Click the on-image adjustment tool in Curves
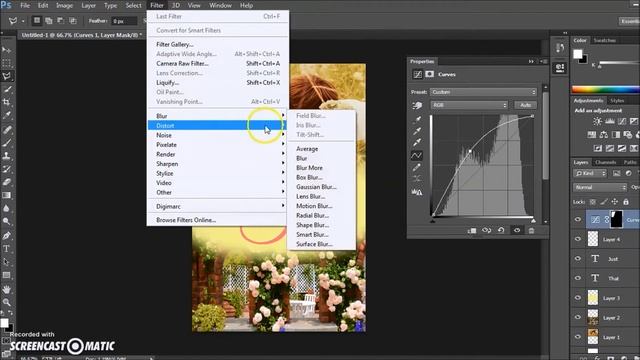 417,105
